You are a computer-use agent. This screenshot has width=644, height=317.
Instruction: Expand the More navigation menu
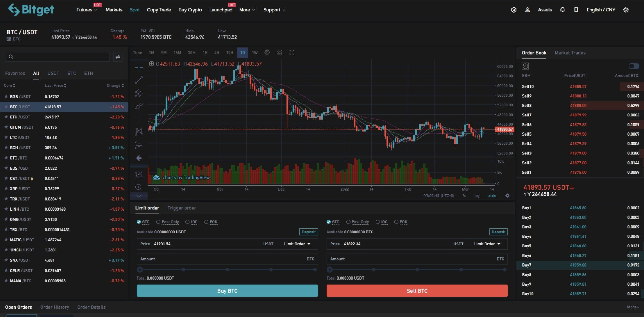tap(247, 10)
